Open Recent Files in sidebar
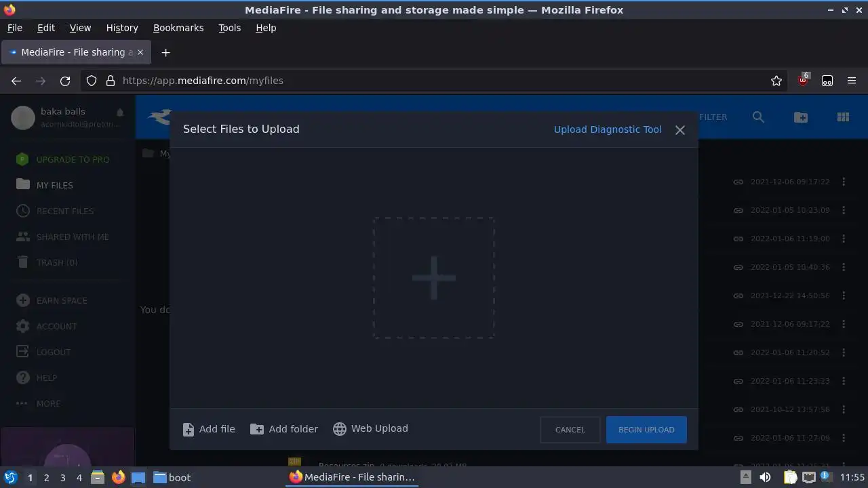Image resolution: width=868 pixels, height=488 pixels. pyautogui.click(x=55, y=211)
